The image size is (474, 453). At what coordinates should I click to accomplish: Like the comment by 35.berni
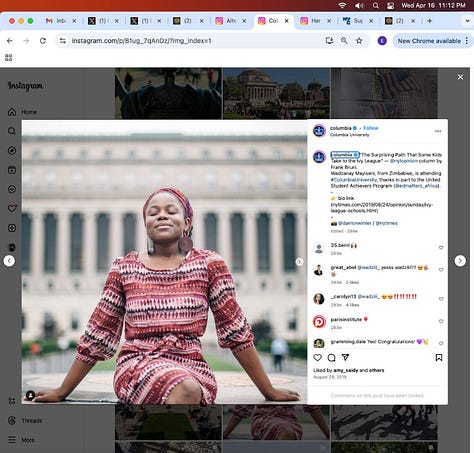(x=441, y=247)
